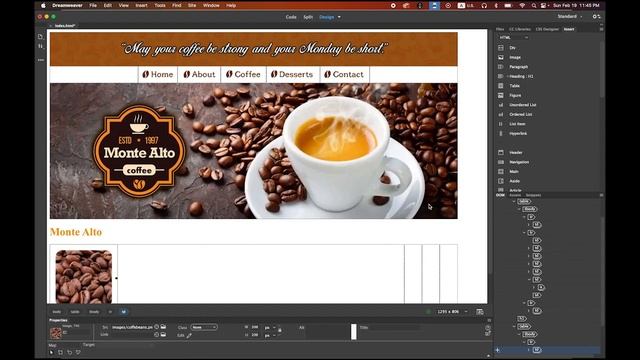Open the width px unit dropdown

point(269,327)
